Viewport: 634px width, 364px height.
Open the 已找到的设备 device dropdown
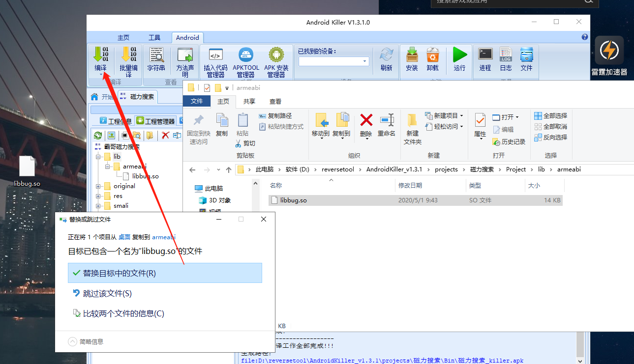tap(365, 61)
